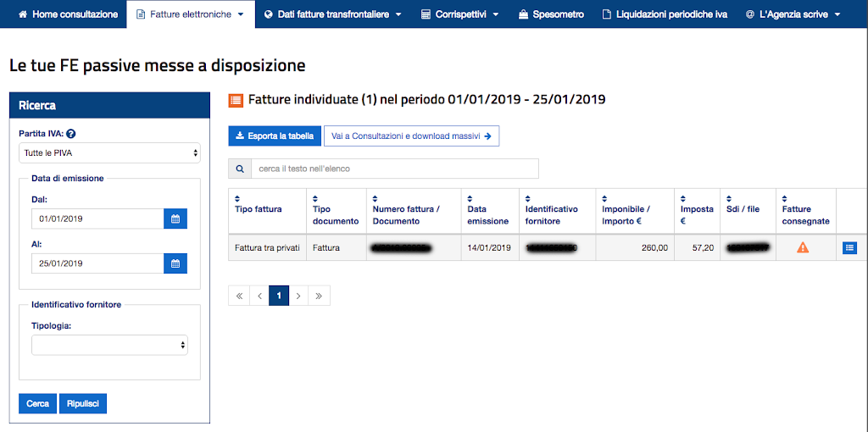Click the orange warning triangle icon

(x=803, y=248)
